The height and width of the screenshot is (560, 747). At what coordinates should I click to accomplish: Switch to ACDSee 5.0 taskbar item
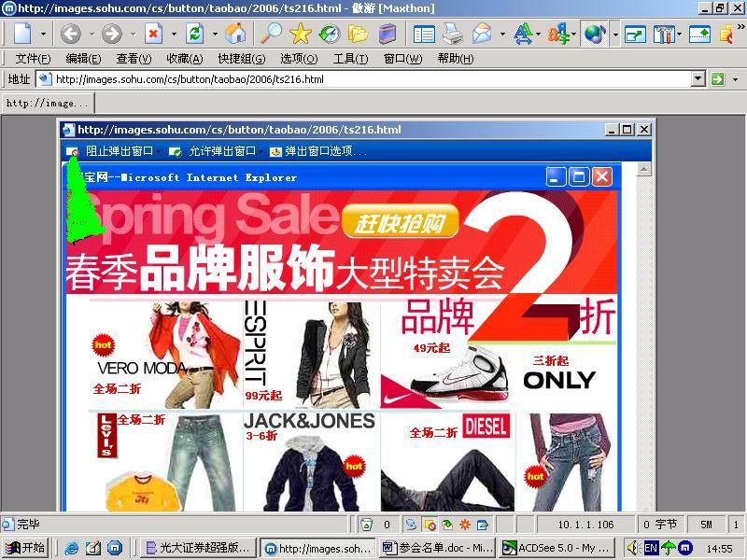click(556, 548)
